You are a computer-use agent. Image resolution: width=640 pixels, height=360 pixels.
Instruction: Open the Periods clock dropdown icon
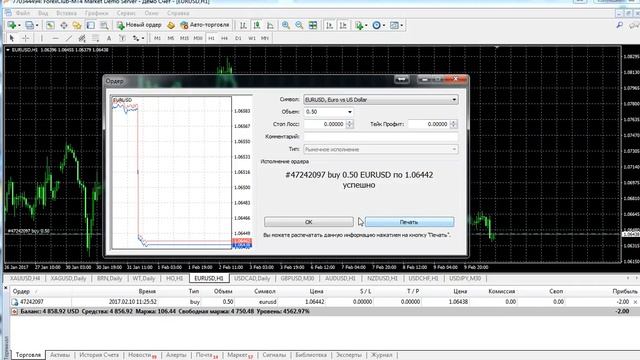(x=378, y=25)
